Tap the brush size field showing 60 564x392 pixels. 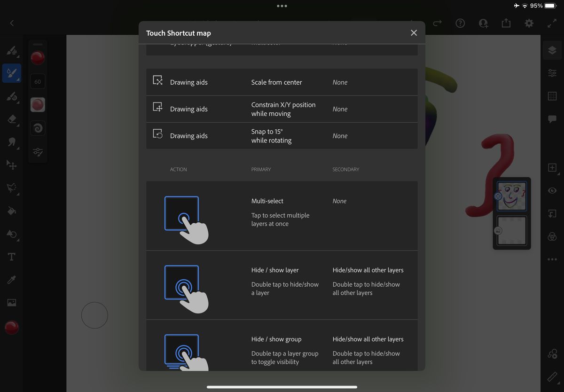38,81
